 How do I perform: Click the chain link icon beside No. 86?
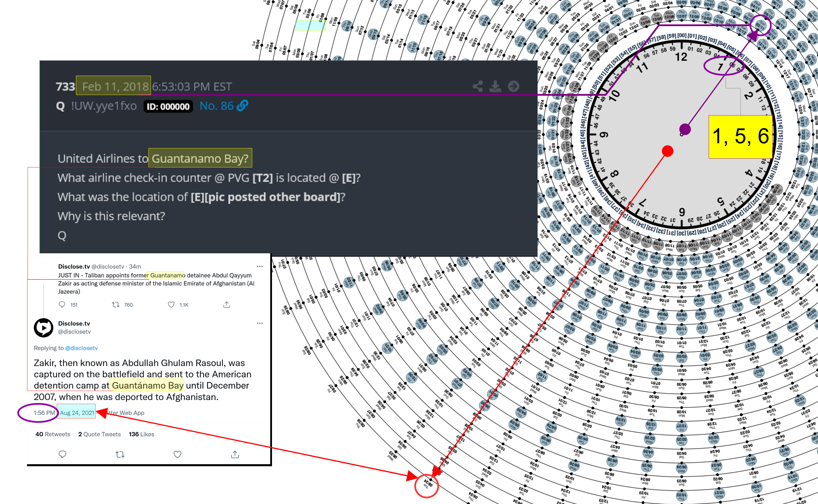click(242, 106)
